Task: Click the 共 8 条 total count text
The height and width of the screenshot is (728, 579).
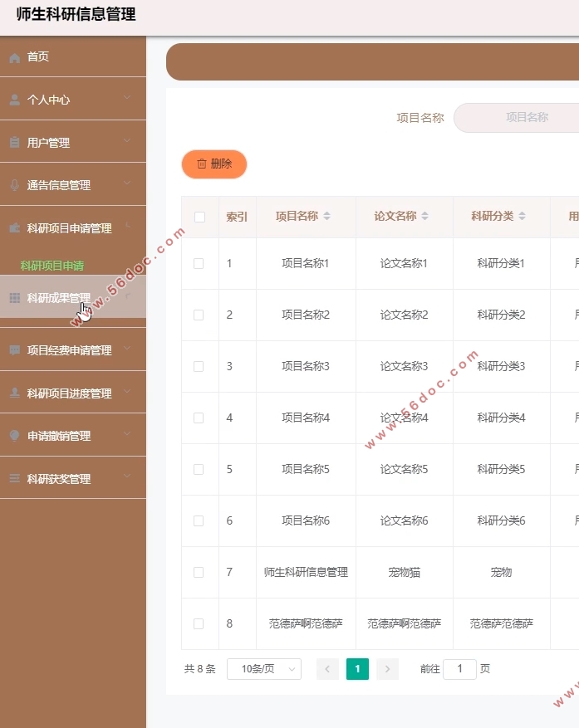Action: pos(200,669)
